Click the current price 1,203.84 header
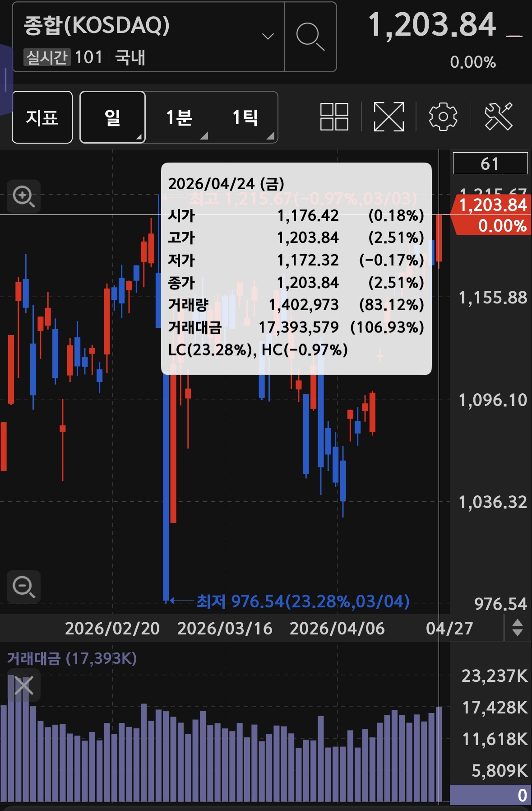Image resolution: width=532 pixels, height=811 pixels. 432,25
